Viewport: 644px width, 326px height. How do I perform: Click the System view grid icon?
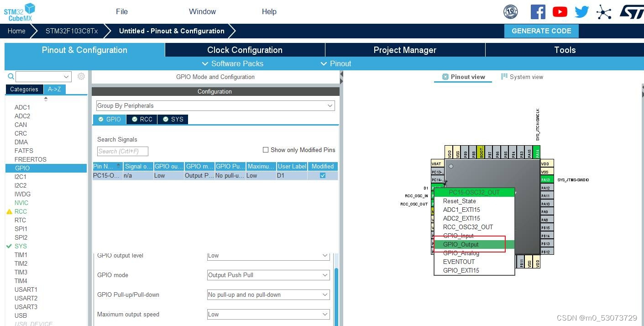(504, 77)
